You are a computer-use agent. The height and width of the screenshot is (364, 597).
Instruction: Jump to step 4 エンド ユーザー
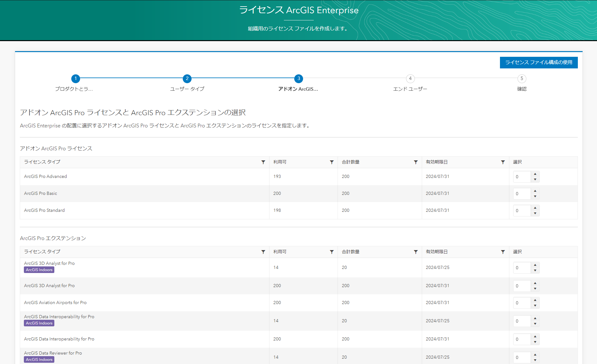(410, 78)
